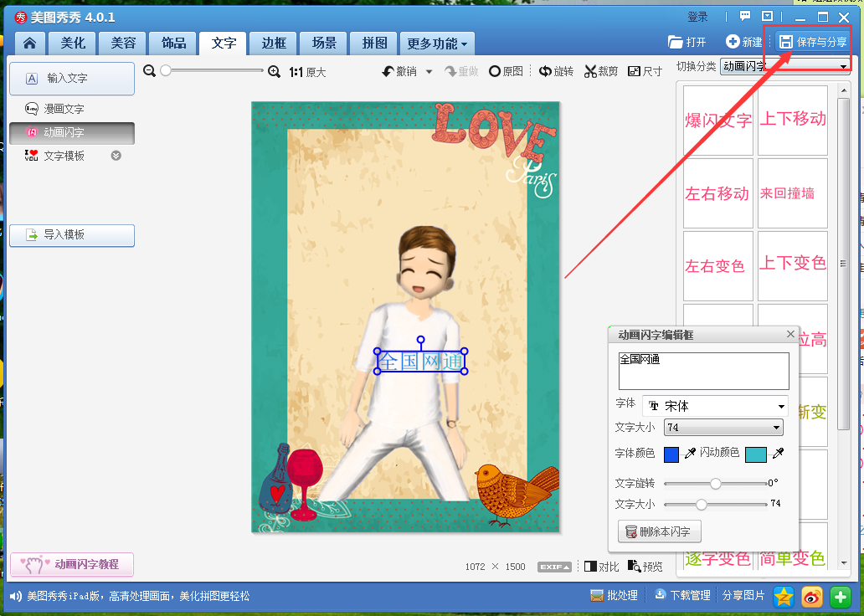Zoom out with the minus magnifier
This screenshot has height=616, width=864.
pos(149,71)
